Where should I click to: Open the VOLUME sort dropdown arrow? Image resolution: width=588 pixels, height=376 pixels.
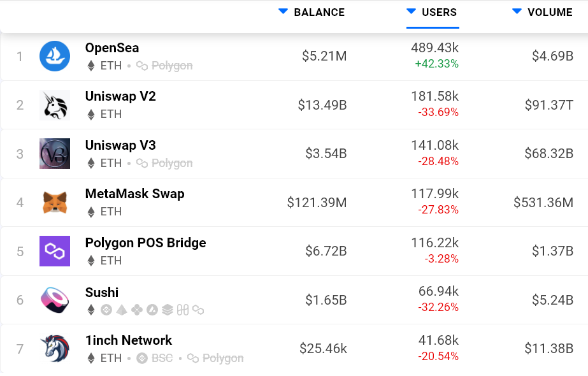(x=515, y=11)
